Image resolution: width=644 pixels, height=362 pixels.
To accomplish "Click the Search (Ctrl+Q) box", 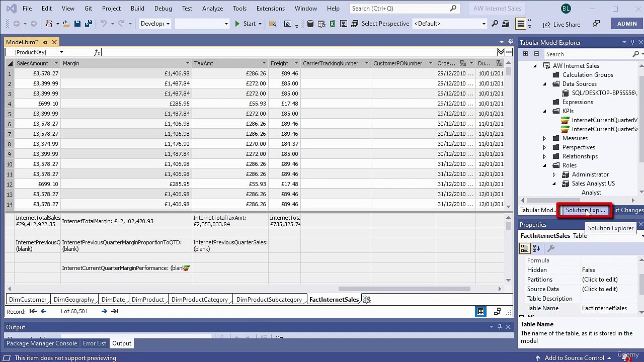I will pyautogui.click(x=404, y=9).
